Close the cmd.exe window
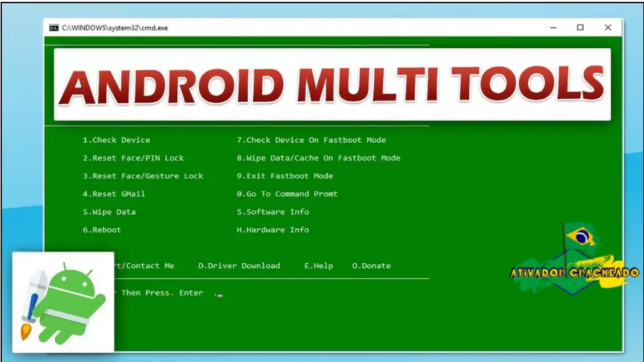Screen dimensions: 644x362 pos(608,28)
